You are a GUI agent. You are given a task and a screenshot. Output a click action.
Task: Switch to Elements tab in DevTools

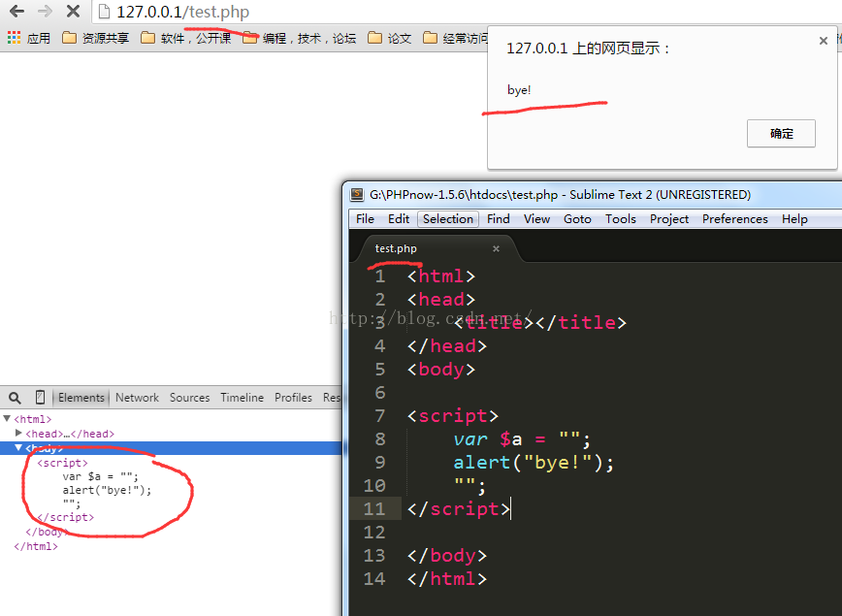pyautogui.click(x=81, y=398)
